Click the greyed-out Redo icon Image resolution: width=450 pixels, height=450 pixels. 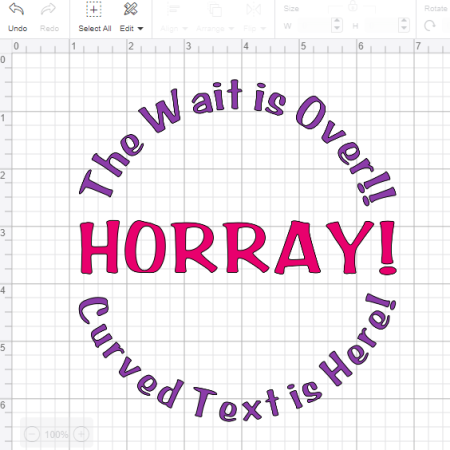pos(48,9)
